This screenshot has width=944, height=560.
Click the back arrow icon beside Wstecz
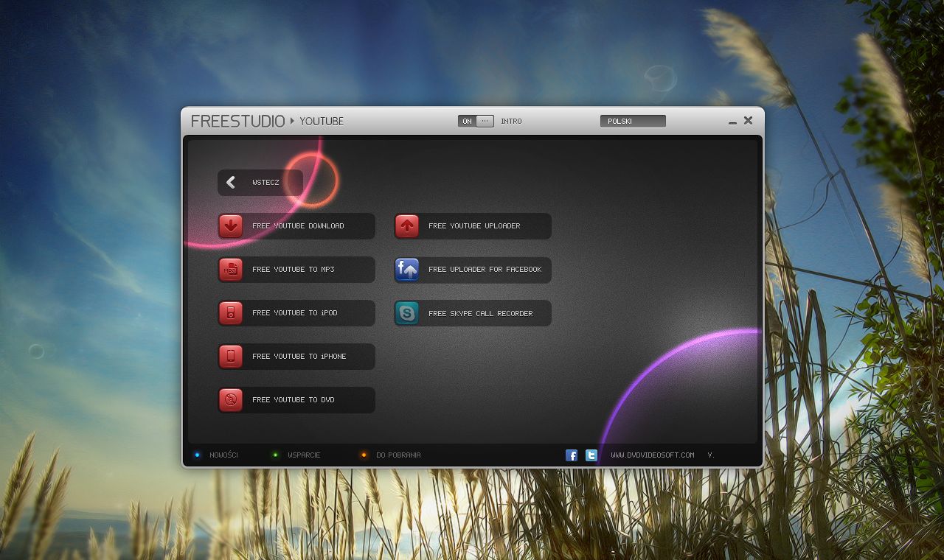(231, 182)
